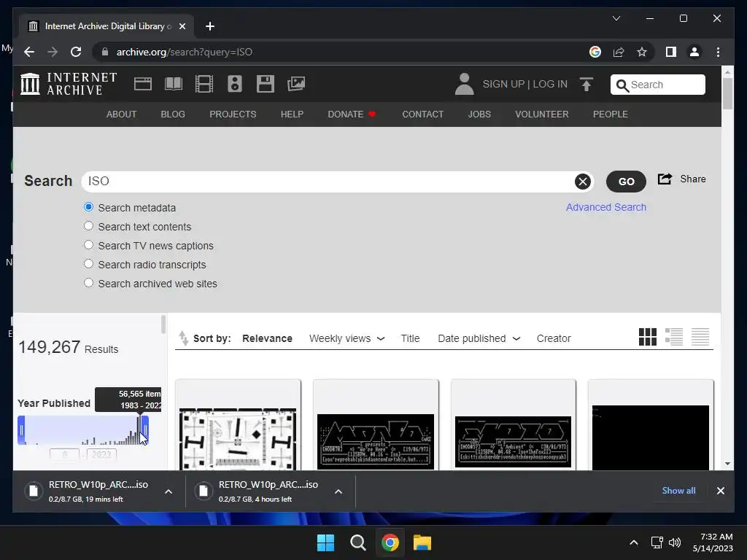Viewport: 747px width, 560px height.
Task: Clear the ISO search query
Action: [x=583, y=182]
